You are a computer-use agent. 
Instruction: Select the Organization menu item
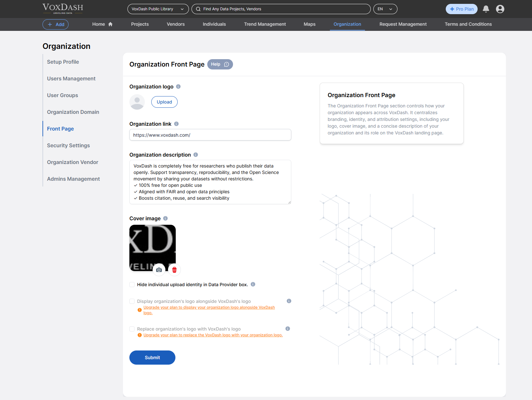coord(347,24)
